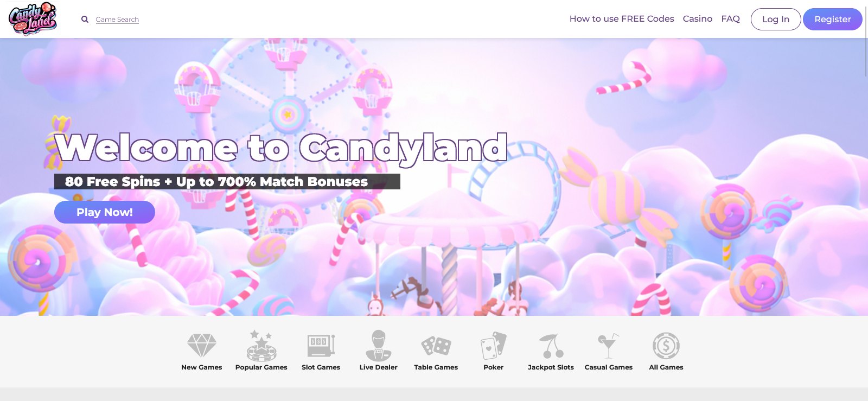Click the magnifying glass search icon
Screen dimensions: 868x401
(85, 20)
